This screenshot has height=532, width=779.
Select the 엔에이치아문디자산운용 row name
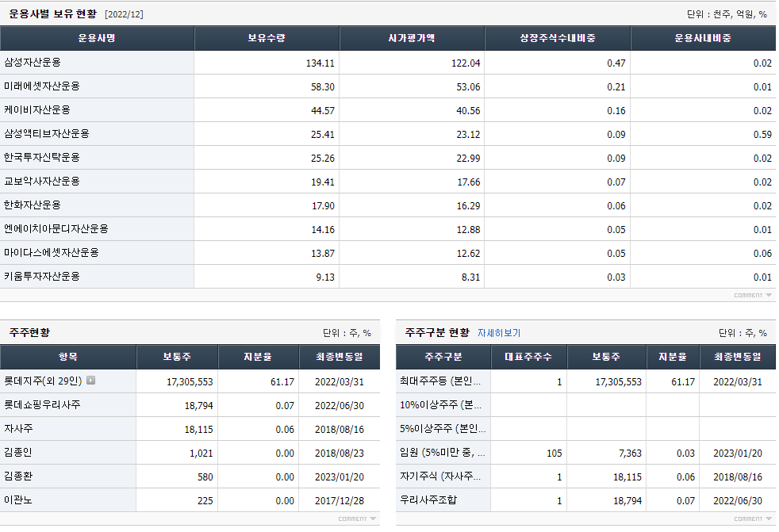point(56,229)
